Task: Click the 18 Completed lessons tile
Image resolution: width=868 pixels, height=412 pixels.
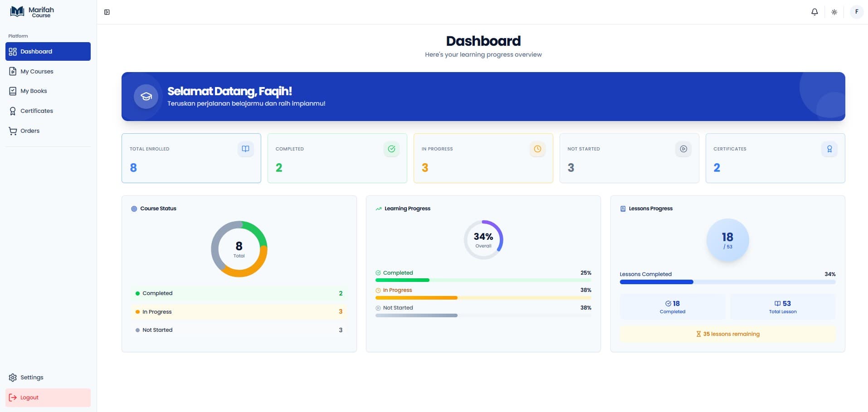Action: [x=673, y=307]
